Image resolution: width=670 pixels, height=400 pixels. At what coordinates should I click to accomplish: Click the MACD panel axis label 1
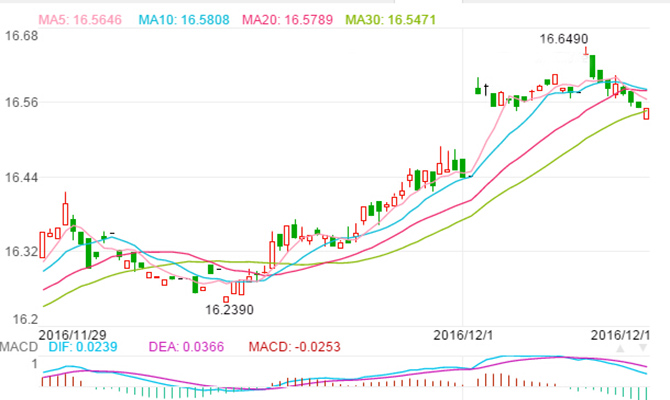tap(35, 364)
